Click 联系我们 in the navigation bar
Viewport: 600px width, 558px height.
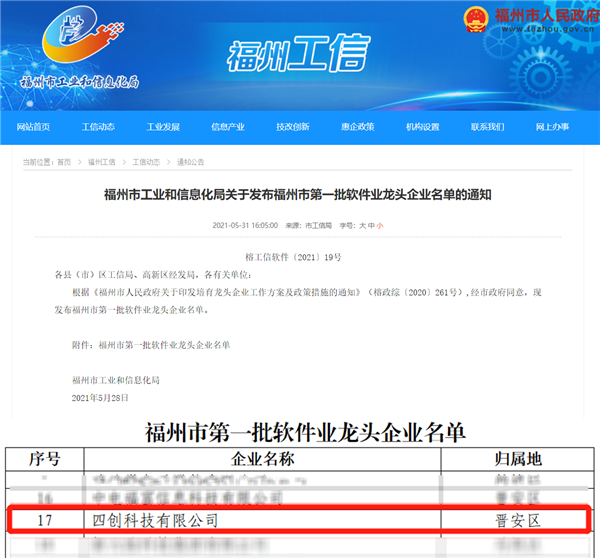[x=488, y=127]
